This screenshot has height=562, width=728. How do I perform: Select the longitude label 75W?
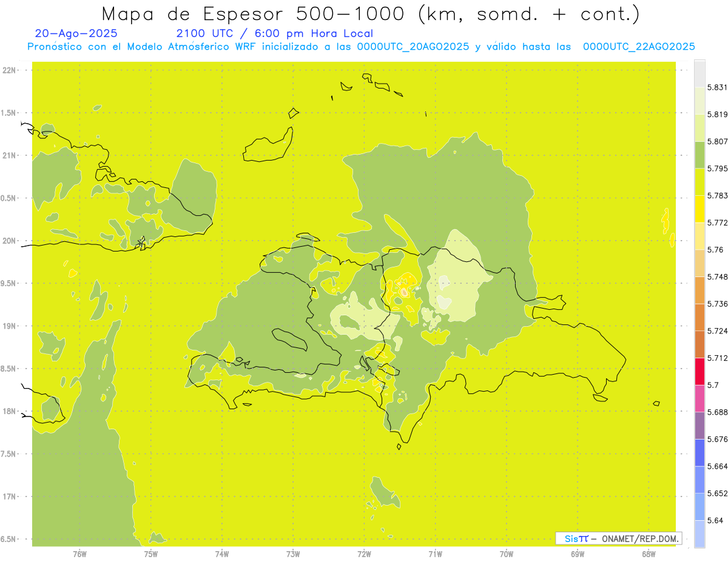[150, 554]
